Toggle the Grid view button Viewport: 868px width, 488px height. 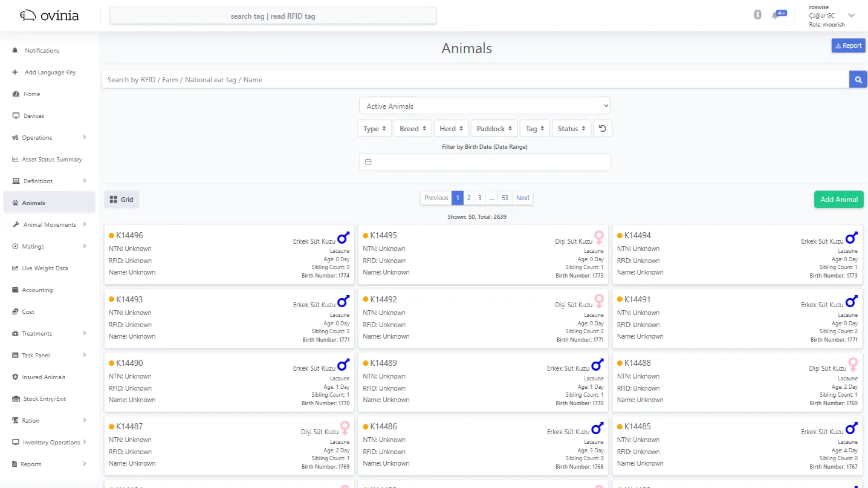coord(121,199)
